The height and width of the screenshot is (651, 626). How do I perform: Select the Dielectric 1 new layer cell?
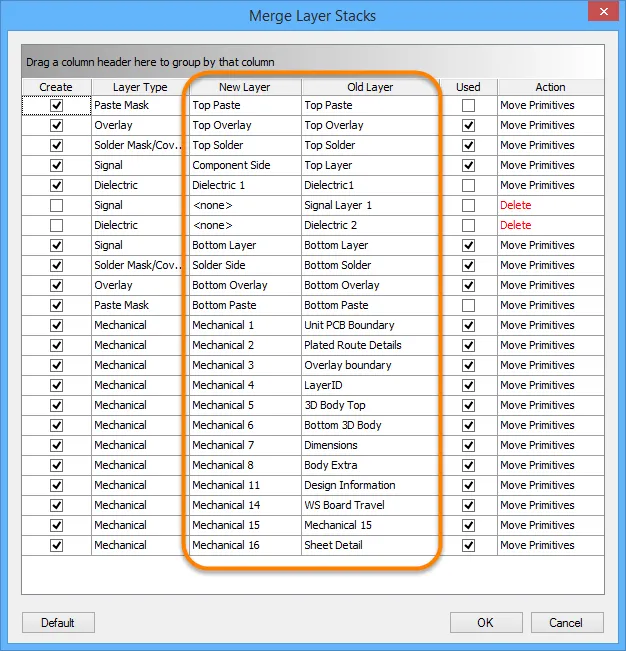(245, 185)
